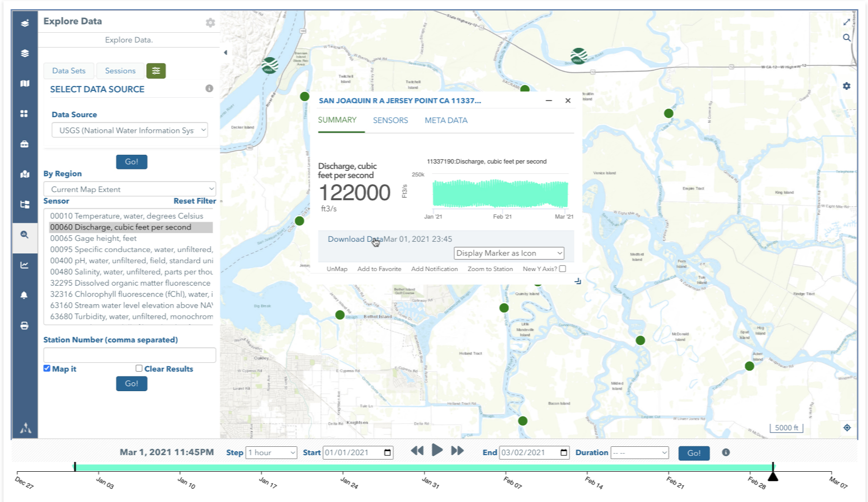Click the timeline play button
The width and height of the screenshot is (868, 502).
[437, 450]
